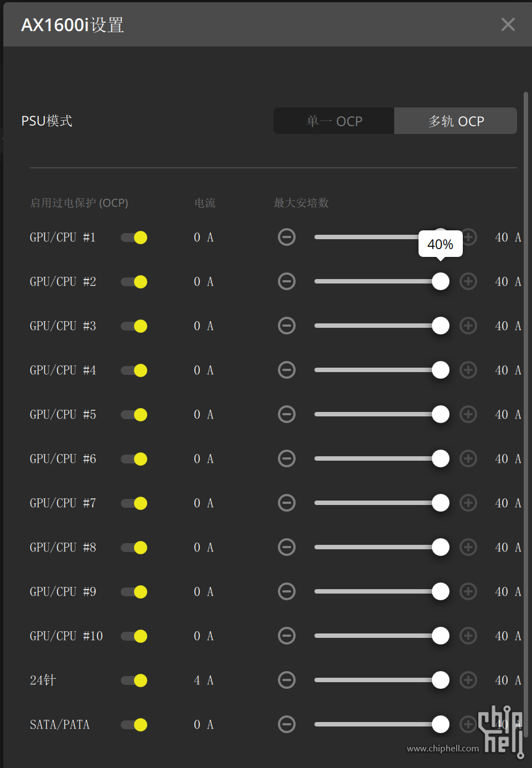This screenshot has width=532, height=768.
Task: Decrease max amperage for GPU/CPU #1
Action: click(x=287, y=237)
